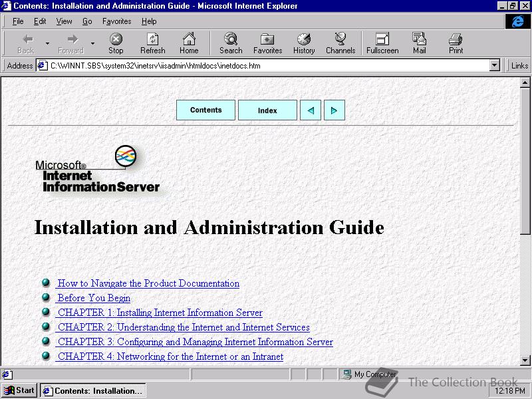Open the Back button history dropdown arrow

pos(47,43)
